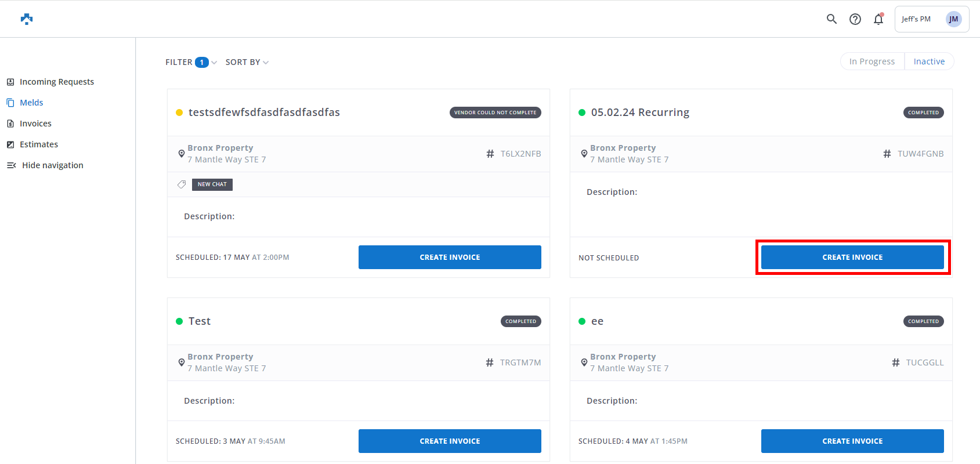Create invoice for 05.02.24 Recurring meld
Image resolution: width=980 pixels, height=464 pixels.
coord(852,257)
